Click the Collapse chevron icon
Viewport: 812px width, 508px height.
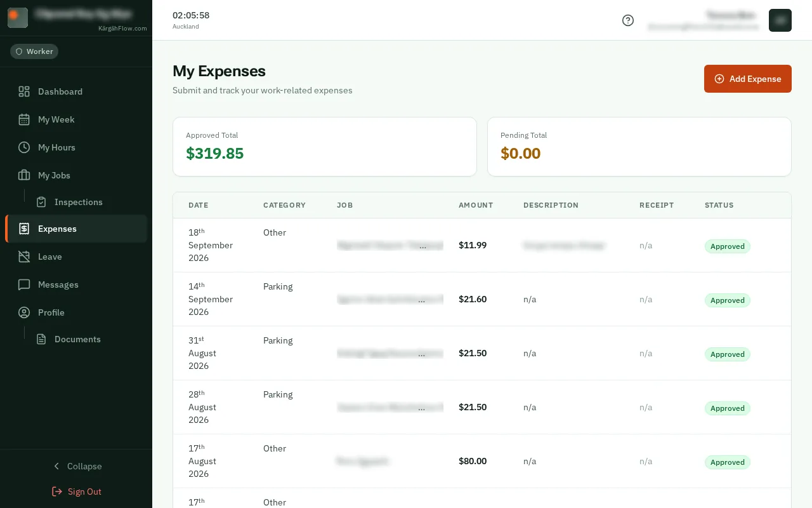(56, 466)
